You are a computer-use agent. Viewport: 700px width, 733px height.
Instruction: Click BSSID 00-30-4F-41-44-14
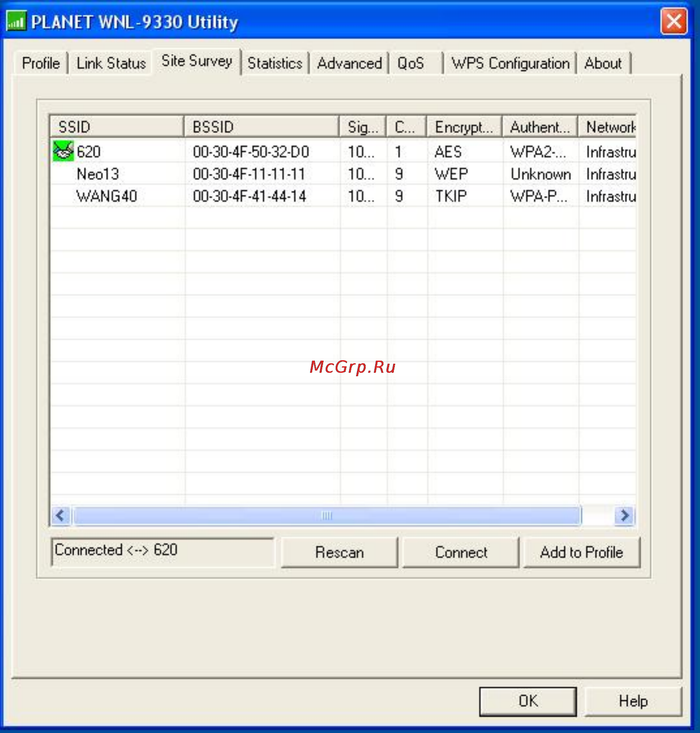[x=249, y=196]
